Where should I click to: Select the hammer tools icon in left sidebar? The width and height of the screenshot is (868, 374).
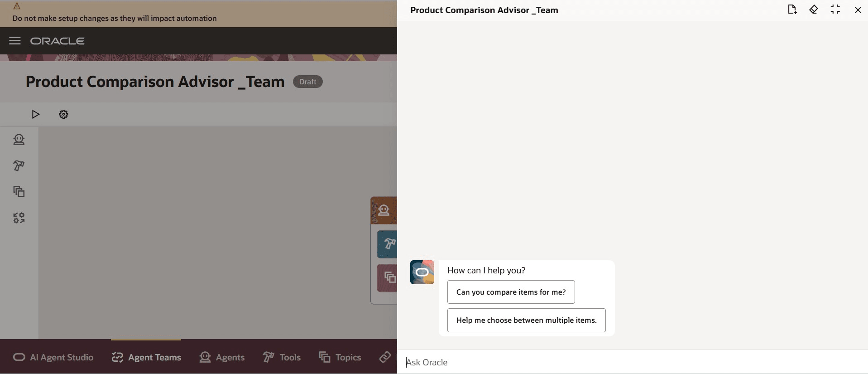click(x=19, y=166)
